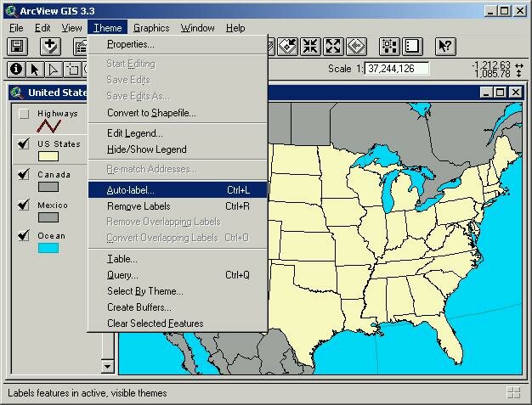Image resolution: width=532 pixels, height=405 pixels.
Task: Open the File menu
Action: click(x=16, y=28)
